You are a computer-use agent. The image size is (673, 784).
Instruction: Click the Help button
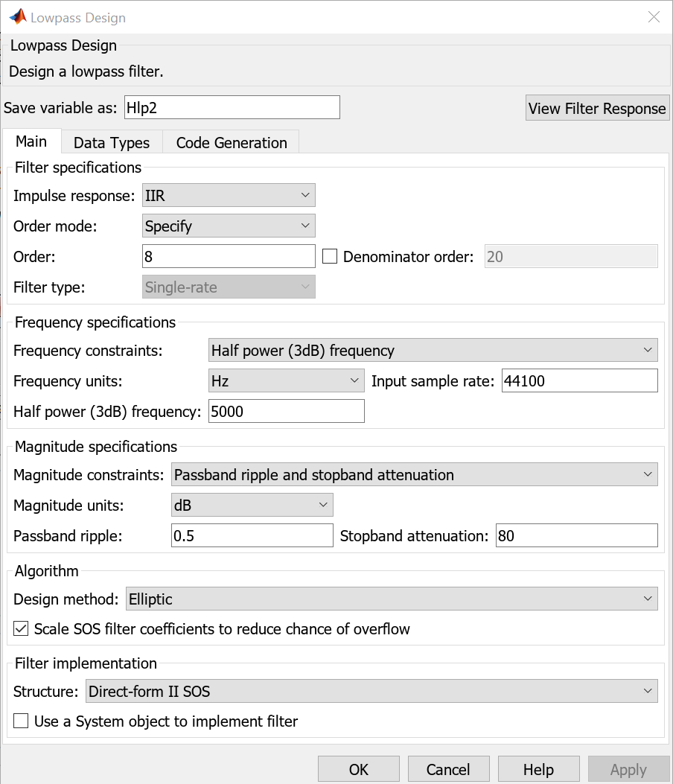(538, 770)
